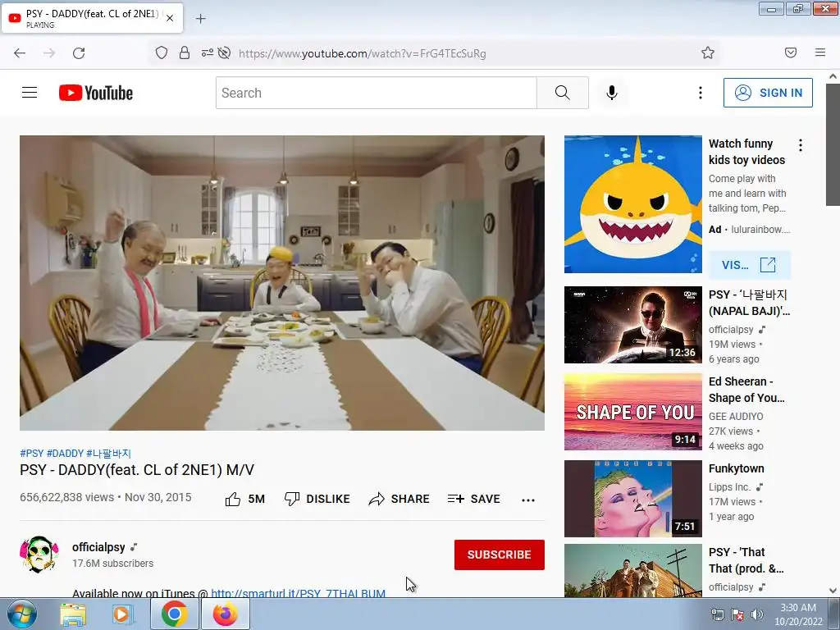Play the Shape of You thumbnail

click(632, 412)
